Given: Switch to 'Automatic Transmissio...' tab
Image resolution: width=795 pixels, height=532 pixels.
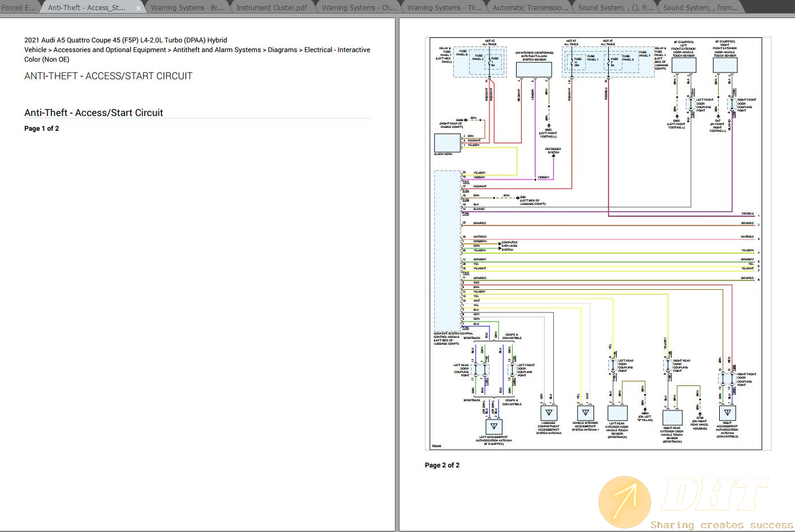Looking at the screenshot, I should (530, 7).
